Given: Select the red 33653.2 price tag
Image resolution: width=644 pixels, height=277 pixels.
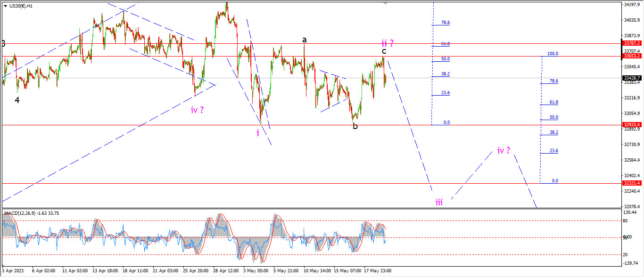Looking at the screenshot, I should (x=632, y=56).
